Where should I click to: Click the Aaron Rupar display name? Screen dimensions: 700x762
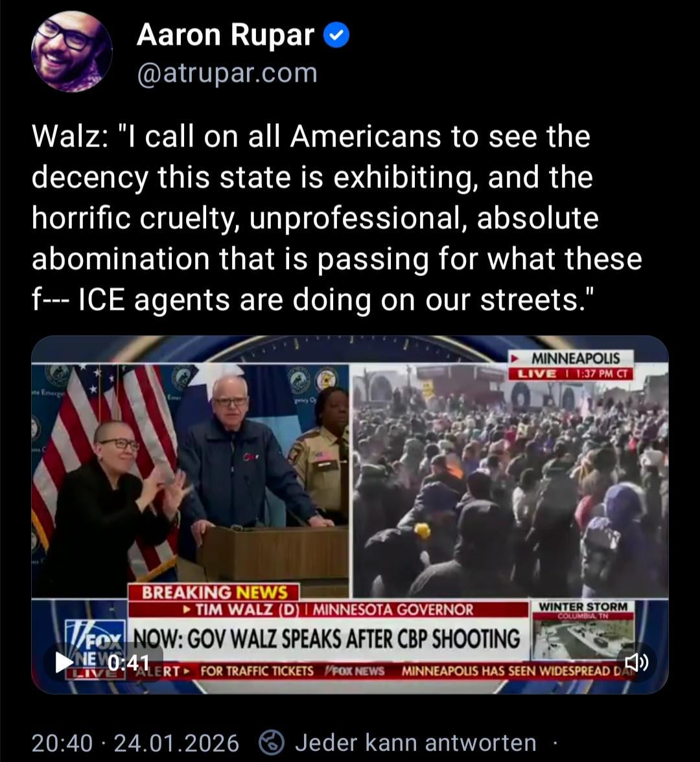(x=225, y=36)
